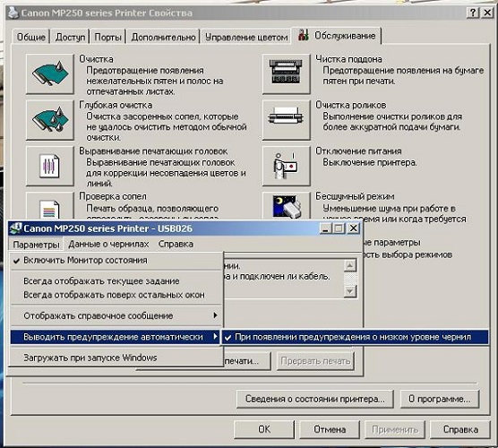The width and height of the screenshot is (498, 448).
Task: Click the Проверка сопел nozzle check icon
Action: pyautogui.click(x=50, y=206)
